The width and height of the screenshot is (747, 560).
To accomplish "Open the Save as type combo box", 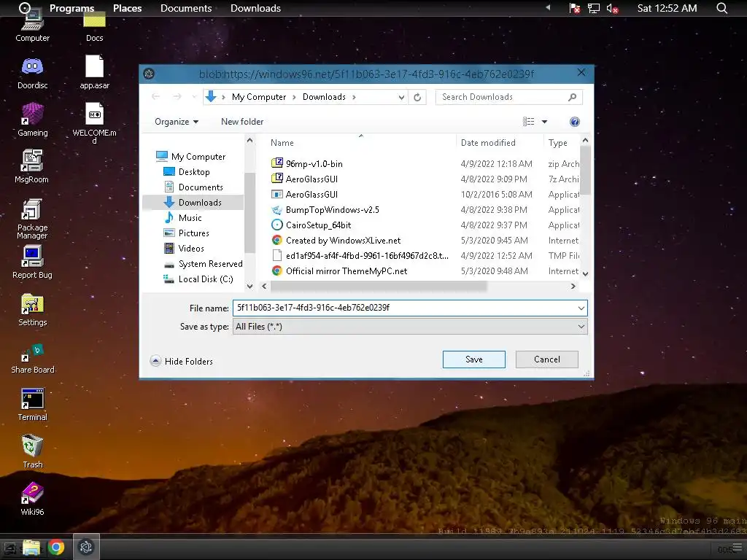I will pos(410,327).
